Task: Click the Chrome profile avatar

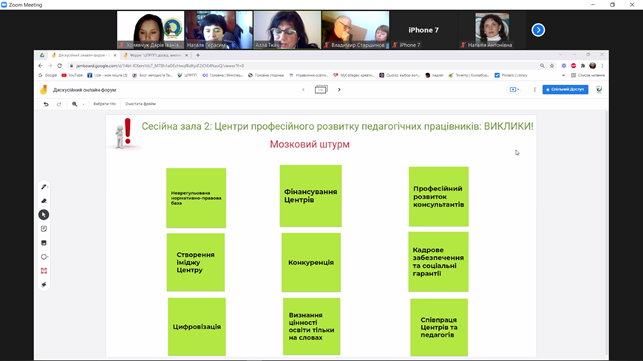Action: tap(593, 66)
